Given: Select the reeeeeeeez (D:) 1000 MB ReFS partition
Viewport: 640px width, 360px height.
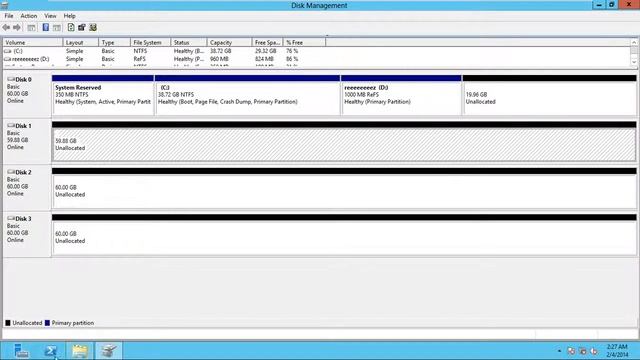Looking at the screenshot, I should pos(401,95).
